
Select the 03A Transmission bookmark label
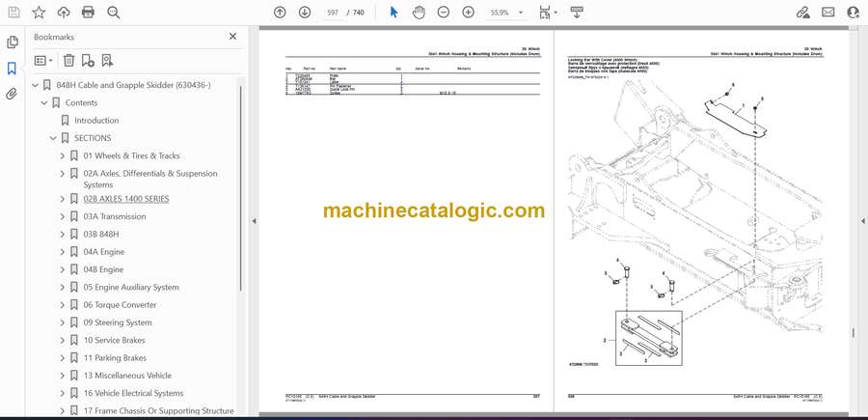[x=115, y=216]
